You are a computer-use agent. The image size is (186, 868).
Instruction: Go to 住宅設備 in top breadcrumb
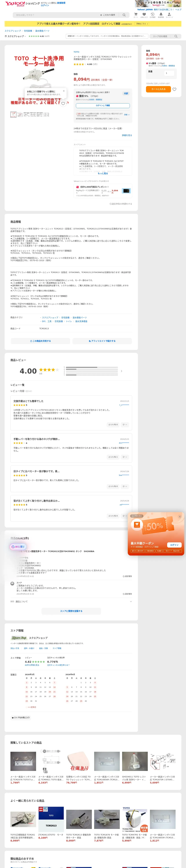(28, 31)
